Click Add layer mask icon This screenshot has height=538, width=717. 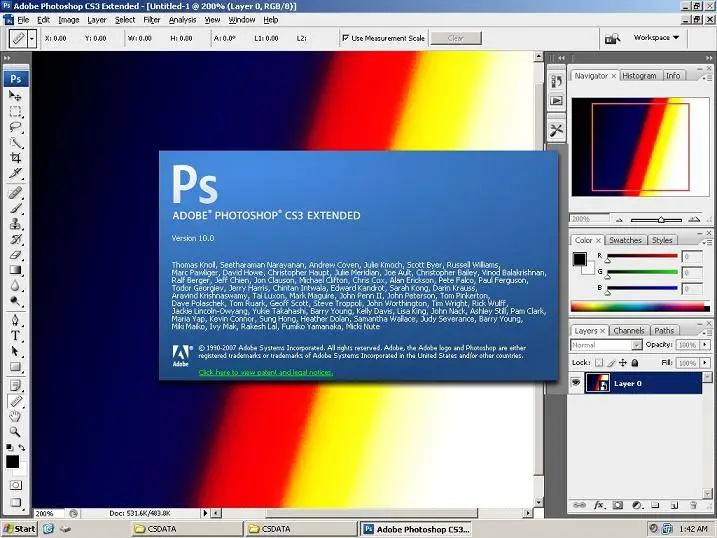[618, 505]
